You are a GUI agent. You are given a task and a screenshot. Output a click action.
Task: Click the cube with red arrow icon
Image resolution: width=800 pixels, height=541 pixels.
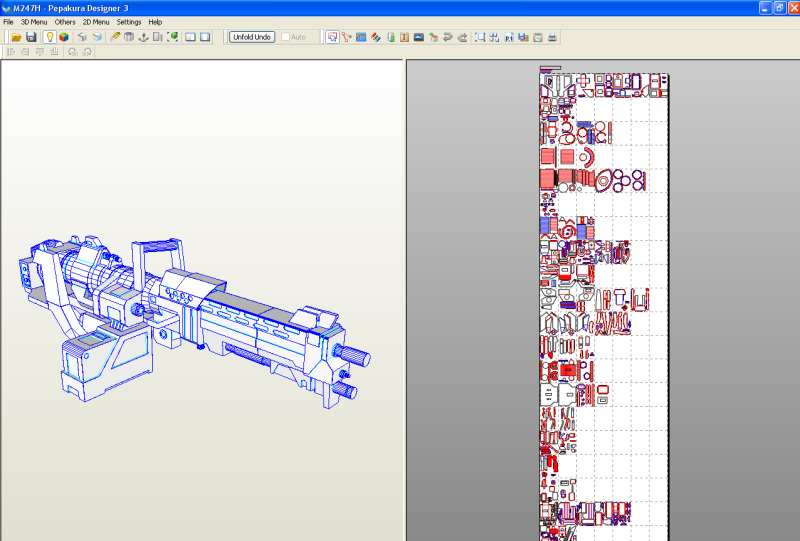coord(433,37)
